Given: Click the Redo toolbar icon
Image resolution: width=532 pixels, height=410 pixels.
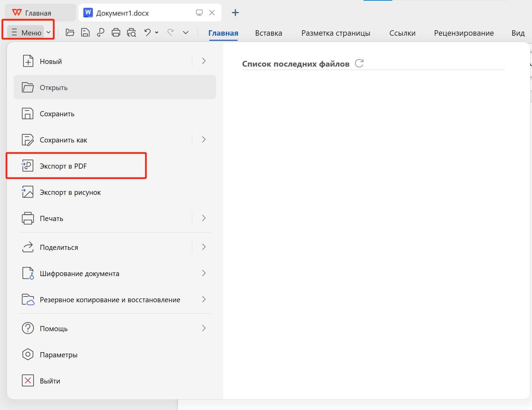Looking at the screenshot, I should 170,32.
